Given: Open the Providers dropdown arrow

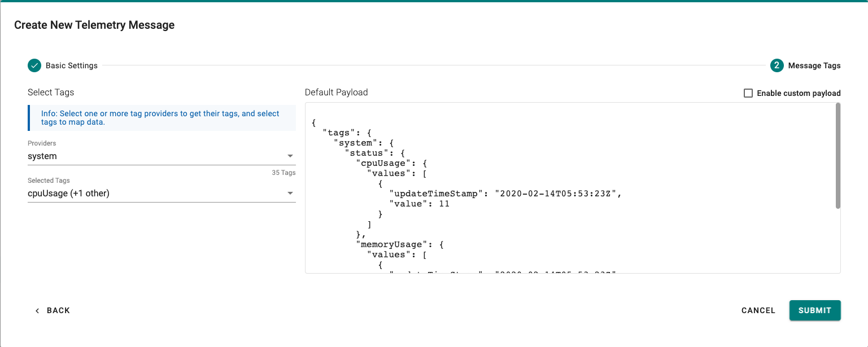Looking at the screenshot, I should pos(290,156).
